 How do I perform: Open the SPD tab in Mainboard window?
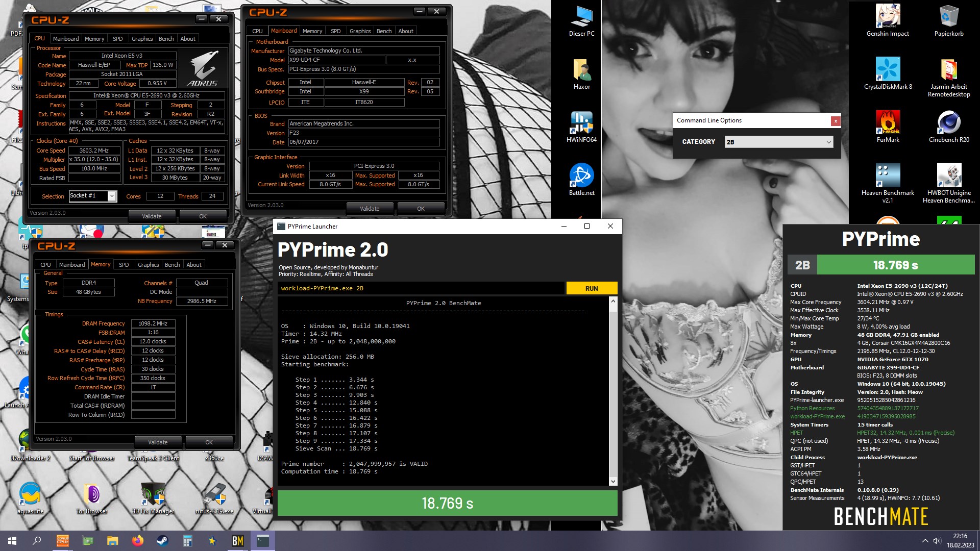tap(335, 31)
